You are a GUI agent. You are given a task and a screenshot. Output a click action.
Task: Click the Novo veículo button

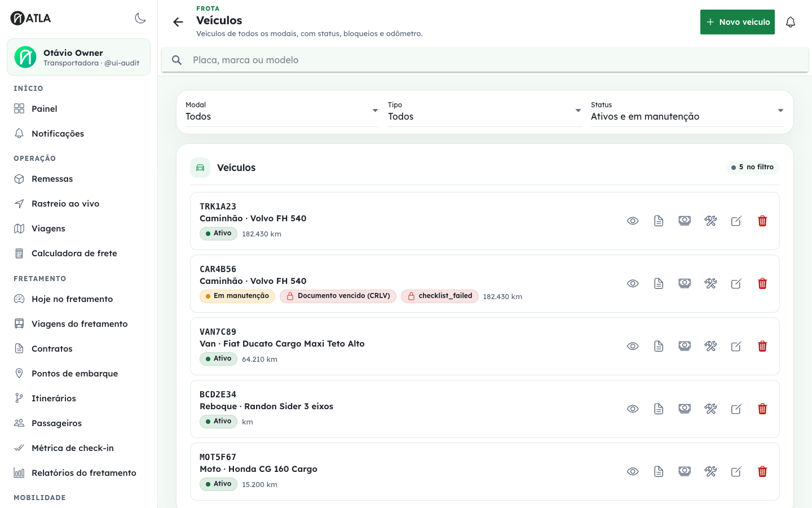pos(738,22)
